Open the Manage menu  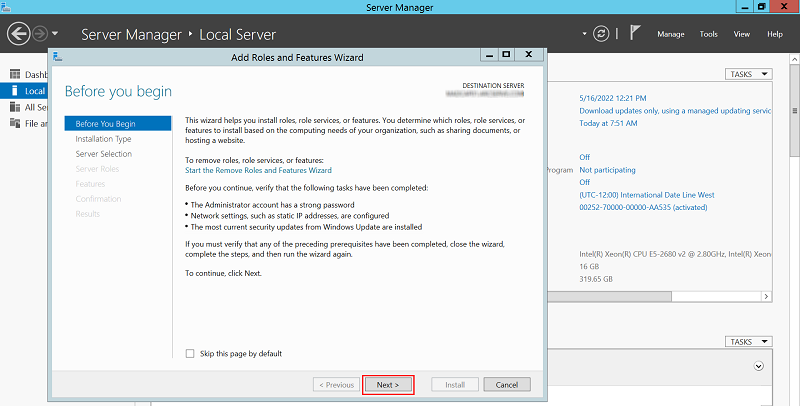pos(670,34)
